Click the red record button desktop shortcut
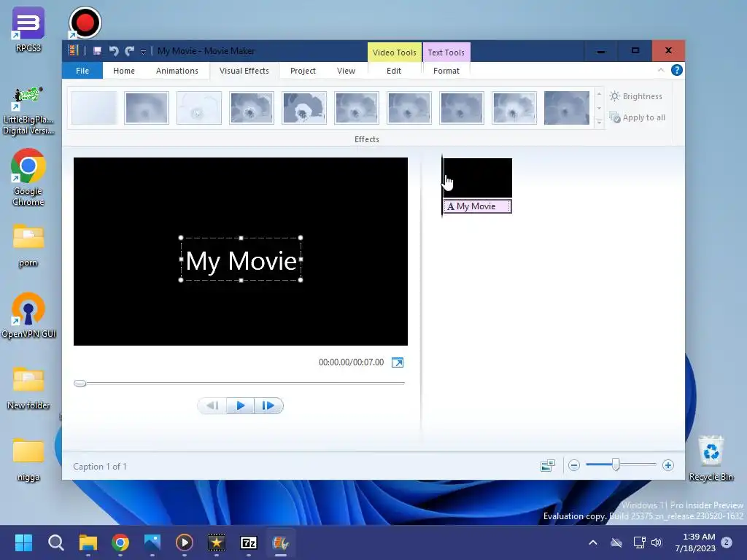 click(85, 23)
